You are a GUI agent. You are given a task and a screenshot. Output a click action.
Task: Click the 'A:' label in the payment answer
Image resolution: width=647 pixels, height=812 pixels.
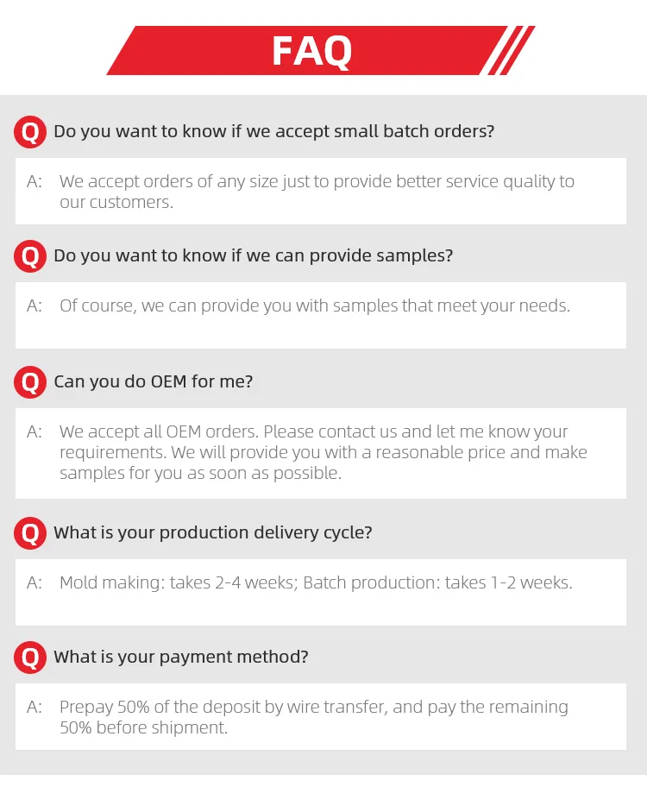coord(35,708)
